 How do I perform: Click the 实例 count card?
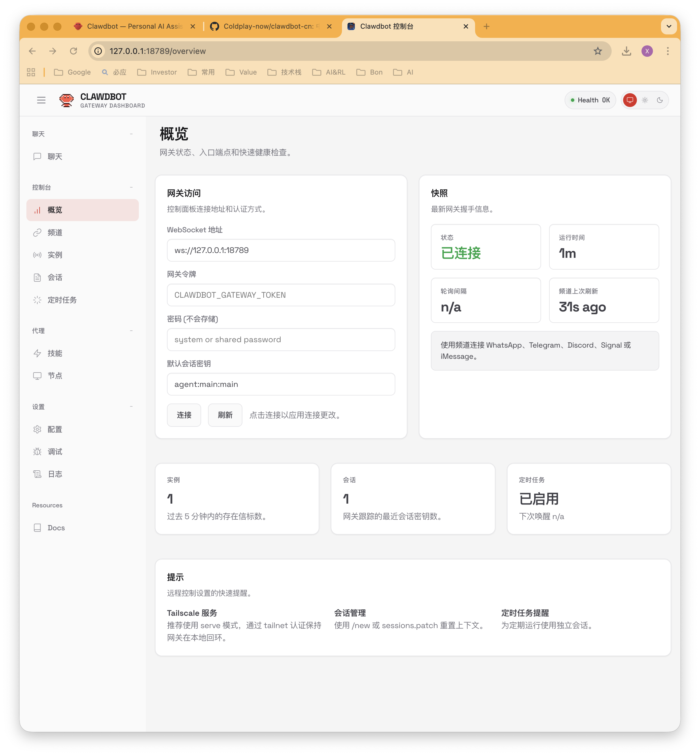pos(237,499)
